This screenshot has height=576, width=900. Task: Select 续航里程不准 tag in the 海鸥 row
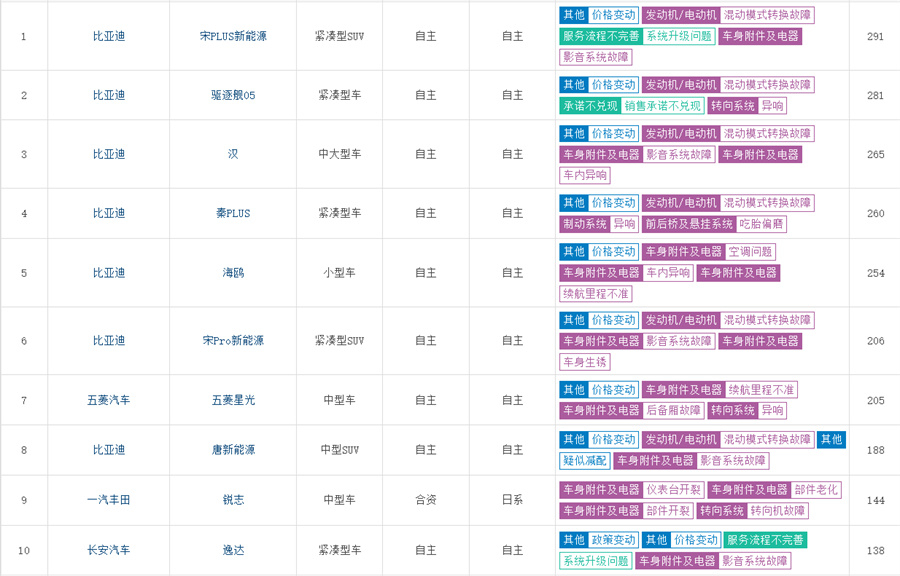595,294
